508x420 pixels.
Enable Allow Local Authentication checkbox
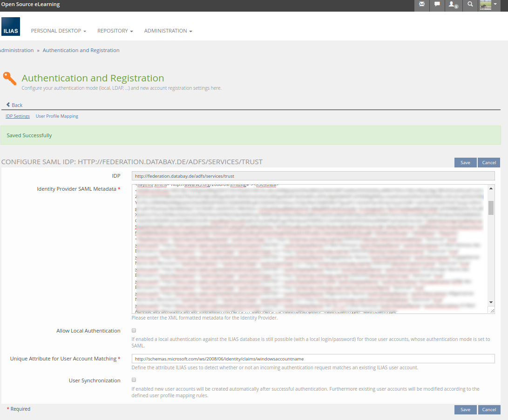[134, 330]
